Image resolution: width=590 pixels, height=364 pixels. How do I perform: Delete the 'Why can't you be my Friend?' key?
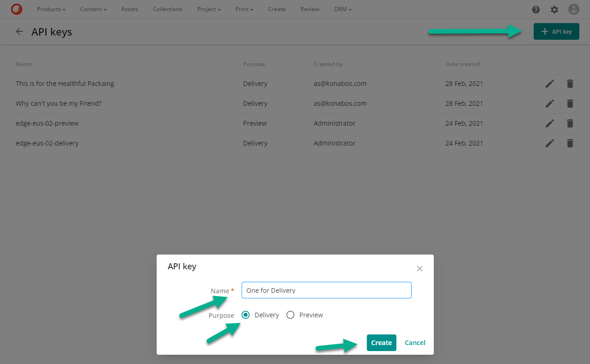click(570, 103)
